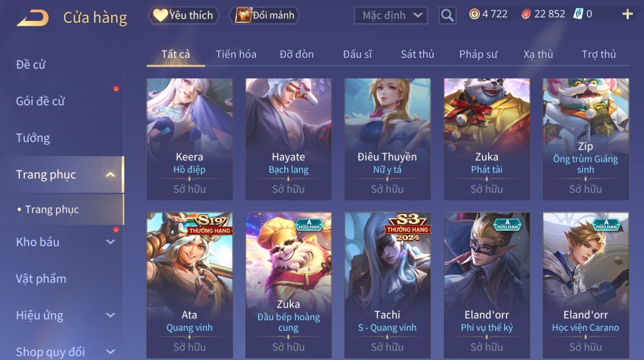Collapse the Trang phục section chevron
644x360 pixels.
(x=110, y=175)
